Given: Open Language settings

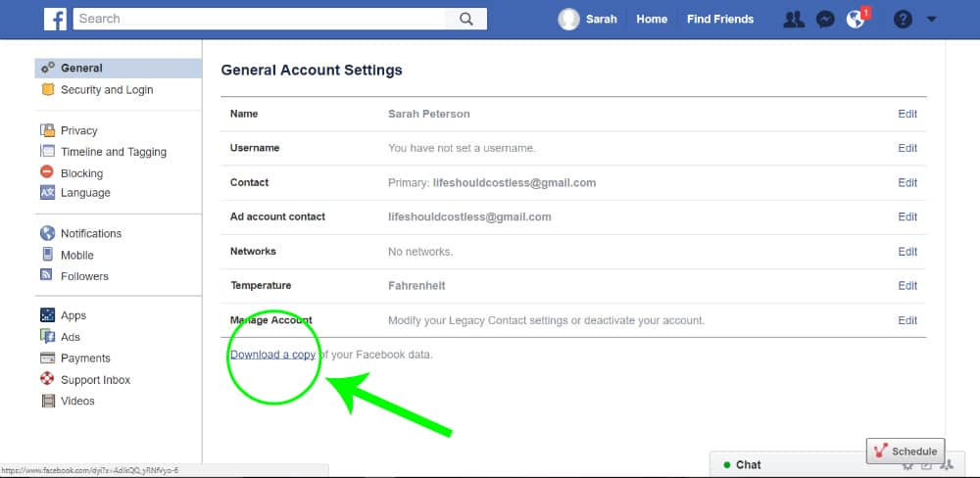Looking at the screenshot, I should 85,192.
